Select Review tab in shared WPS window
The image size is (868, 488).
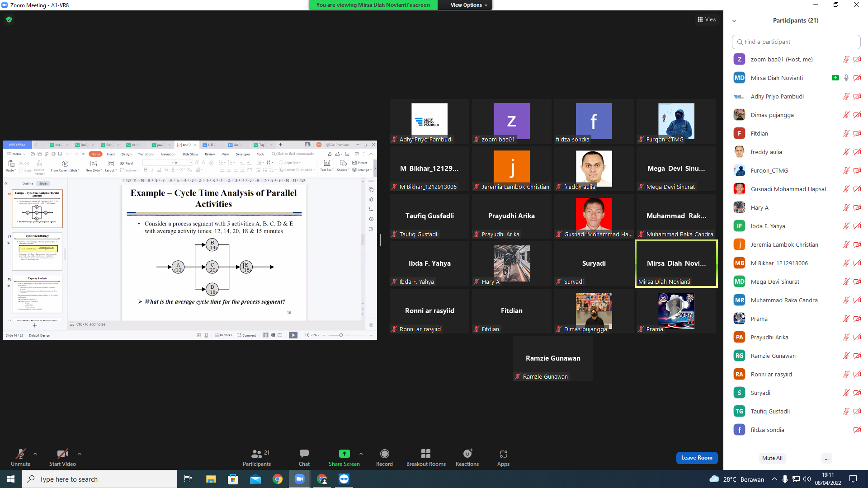pos(210,154)
